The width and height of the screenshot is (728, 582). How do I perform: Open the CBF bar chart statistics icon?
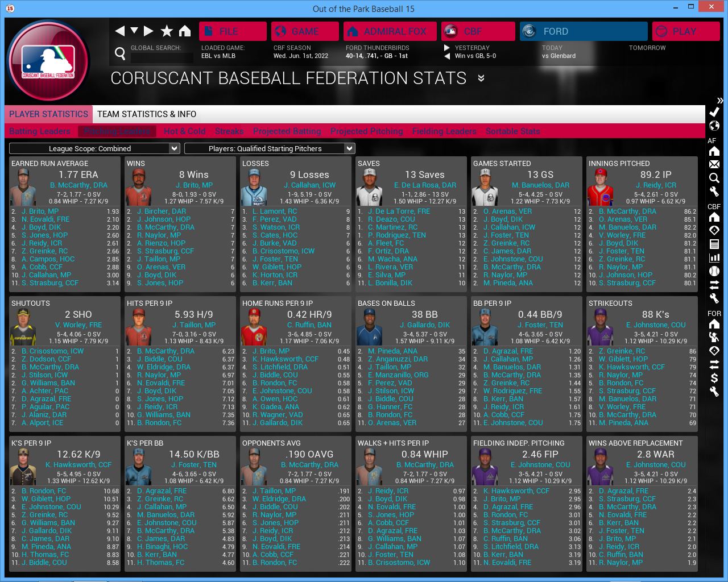[x=714, y=257]
